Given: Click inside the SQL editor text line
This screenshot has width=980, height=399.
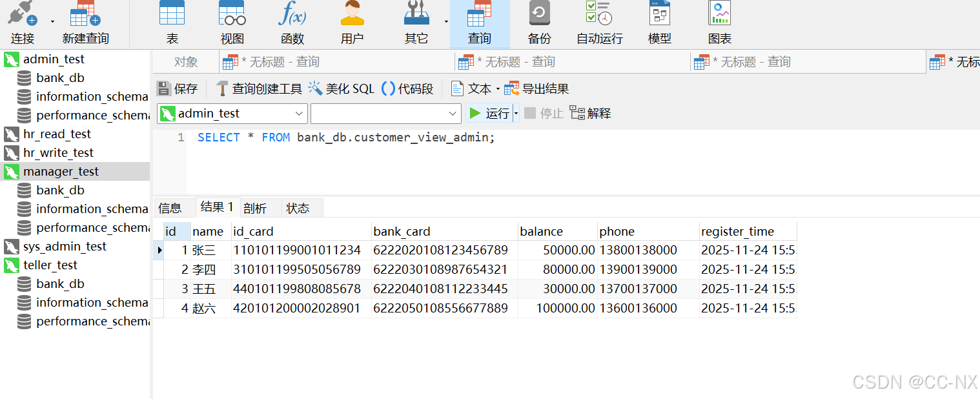Looking at the screenshot, I should coord(346,138).
